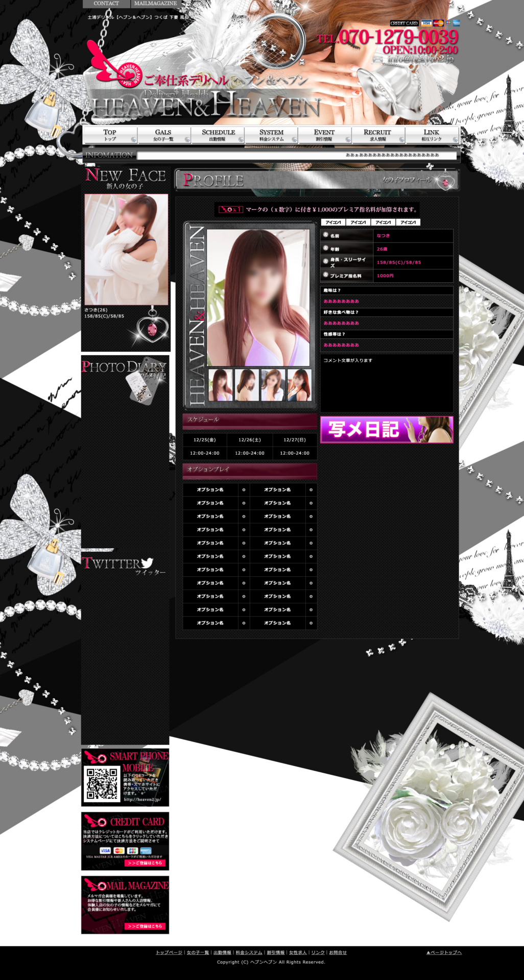Viewport: 524px width, 980px height.
Task: Click the first アイコン1 tag
Action: (x=333, y=222)
